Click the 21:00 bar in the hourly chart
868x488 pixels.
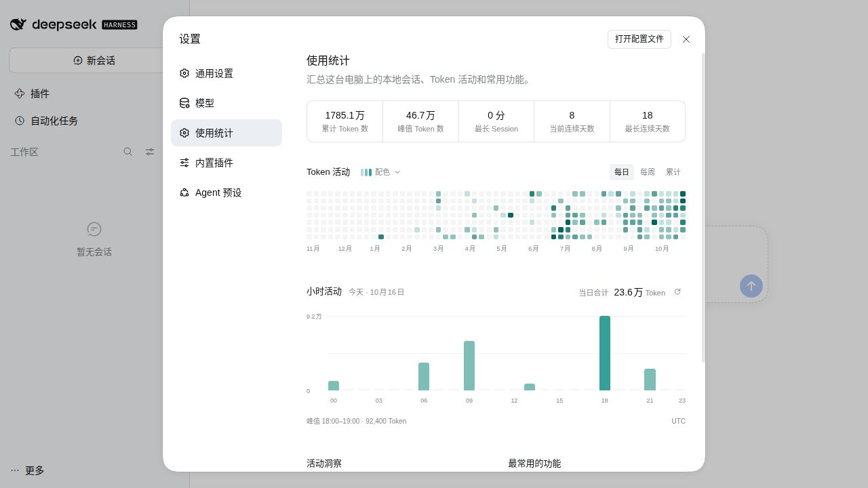tap(650, 380)
